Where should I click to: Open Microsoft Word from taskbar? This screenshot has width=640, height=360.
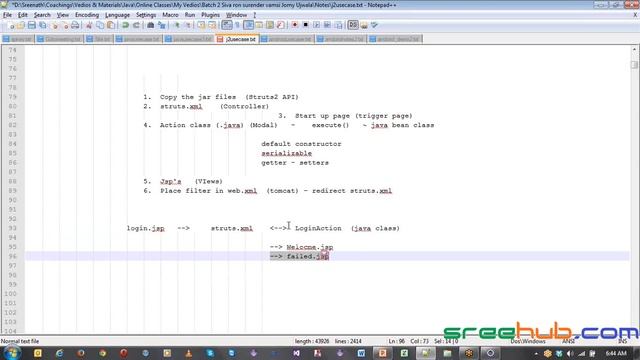coord(361,353)
